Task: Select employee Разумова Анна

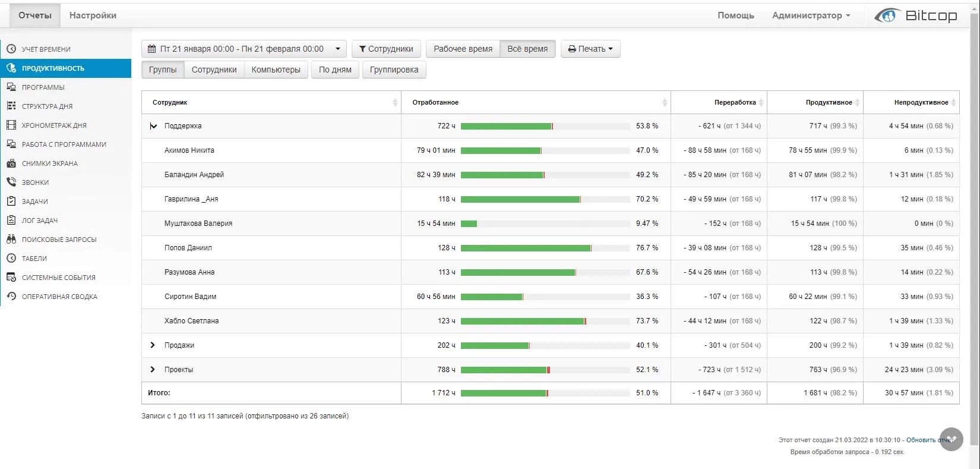Action: tap(189, 272)
